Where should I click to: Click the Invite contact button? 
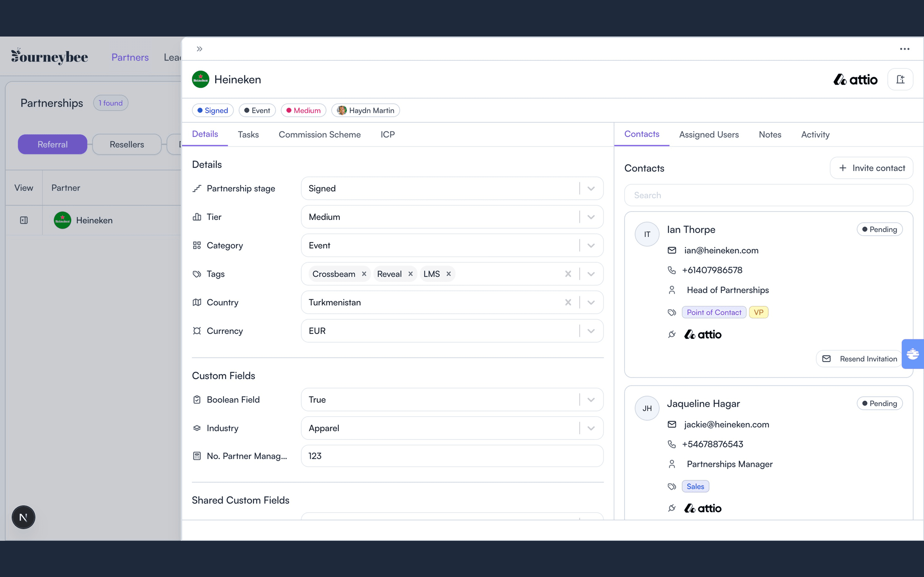click(871, 168)
